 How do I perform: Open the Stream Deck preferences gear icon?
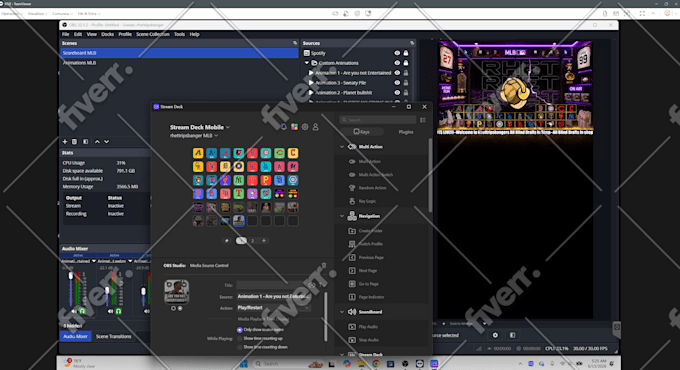pyautogui.click(x=305, y=127)
